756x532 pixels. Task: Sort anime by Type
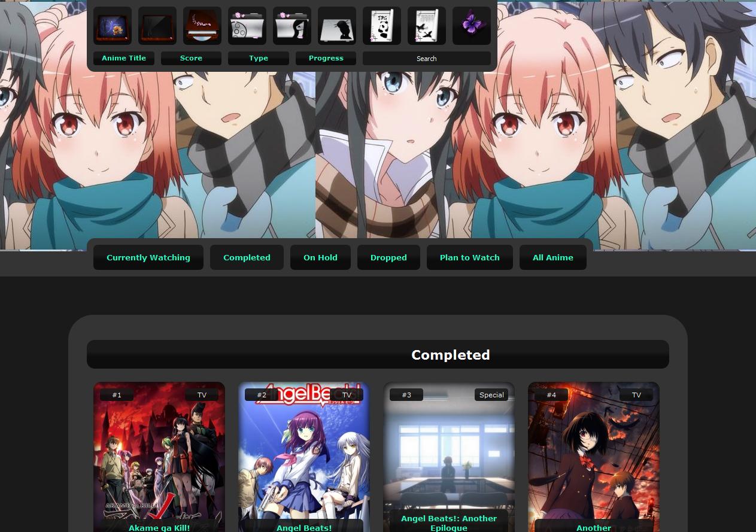pyautogui.click(x=259, y=58)
